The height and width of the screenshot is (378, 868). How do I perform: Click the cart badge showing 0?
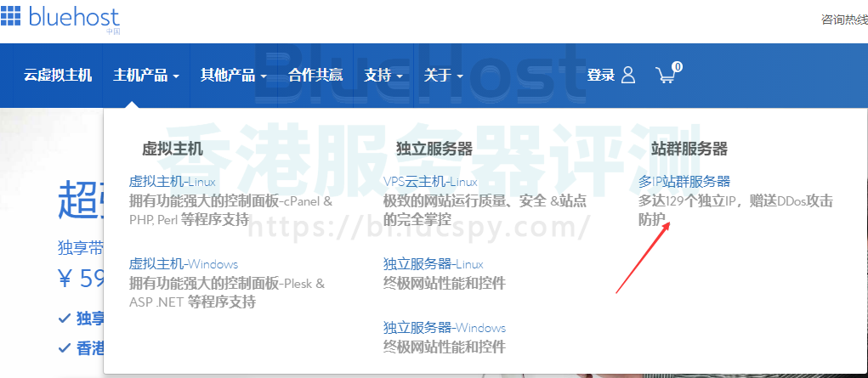[678, 67]
